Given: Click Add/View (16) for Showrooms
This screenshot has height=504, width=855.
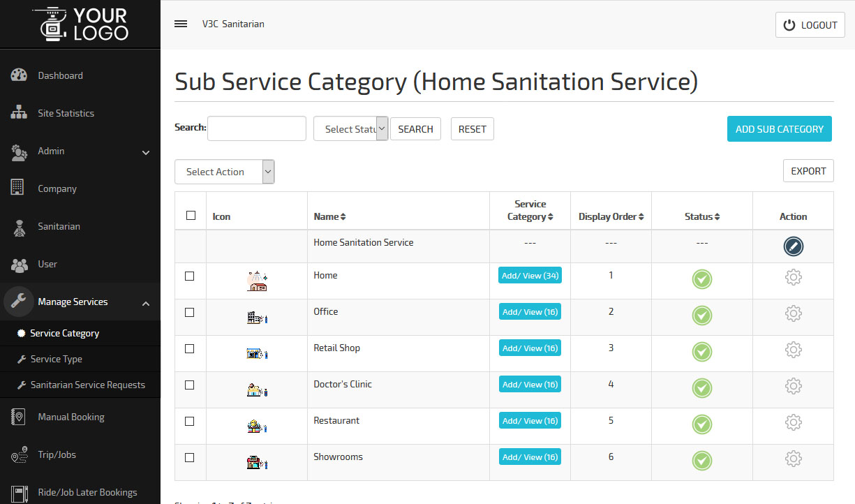Looking at the screenshot, I should click(530, 457).
